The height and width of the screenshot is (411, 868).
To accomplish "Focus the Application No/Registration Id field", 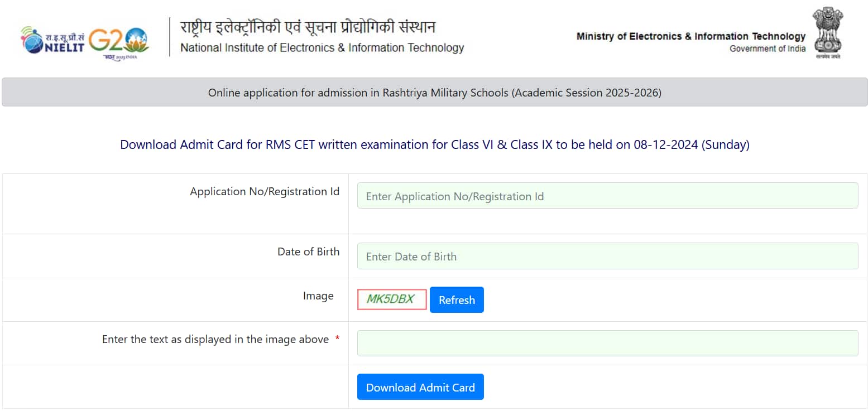I will click(x=607, y=196).
